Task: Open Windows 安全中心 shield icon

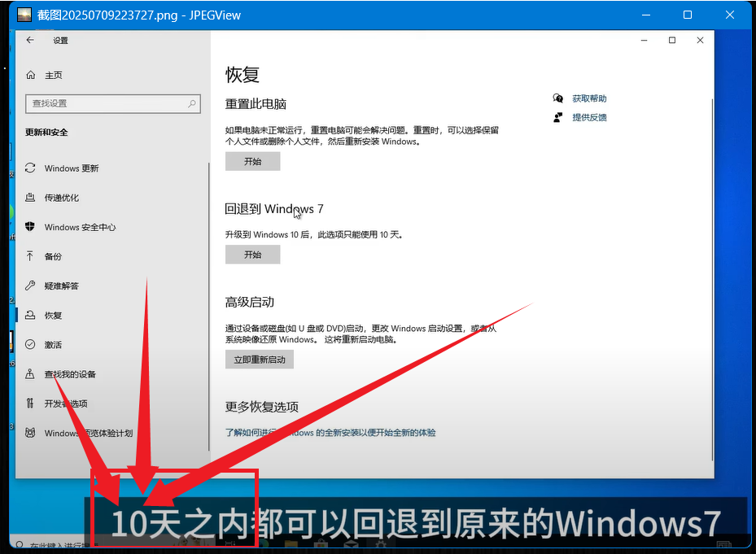Action: [x=30, y=227]
